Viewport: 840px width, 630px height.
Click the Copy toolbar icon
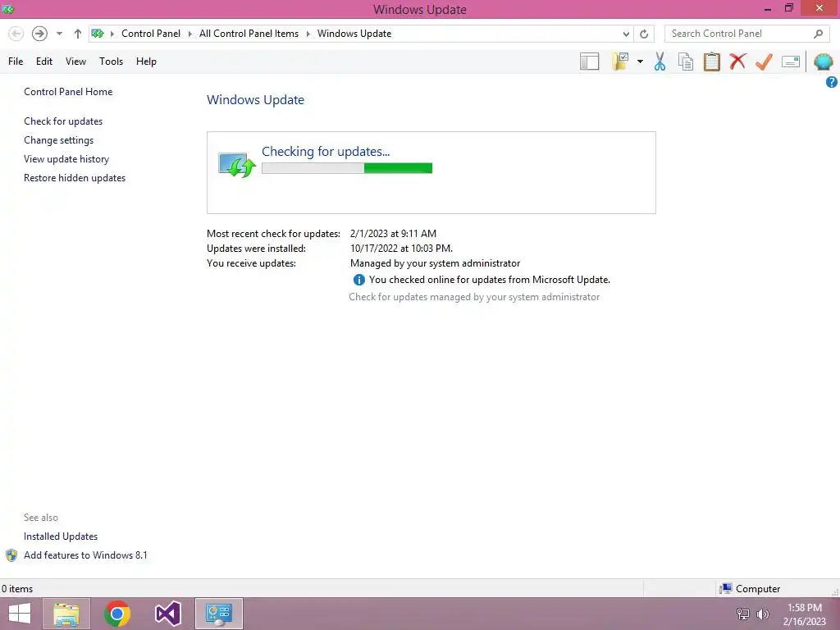coord(686,62)
